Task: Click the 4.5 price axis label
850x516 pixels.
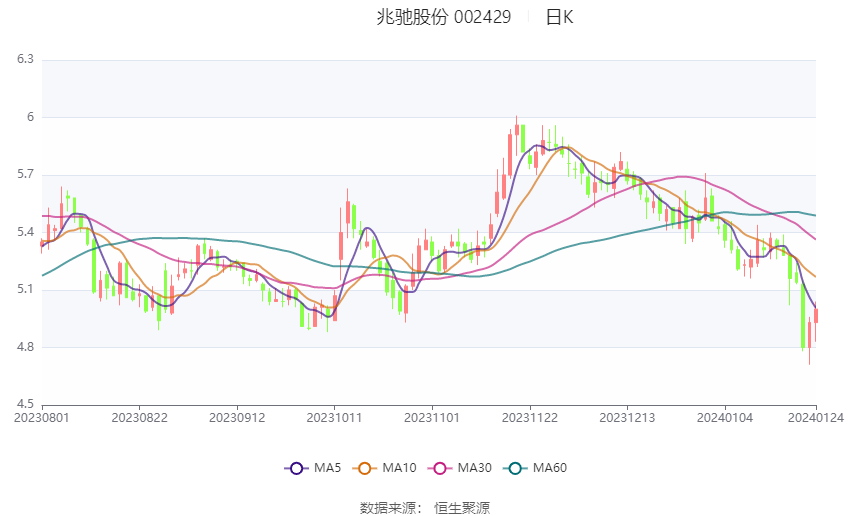Action: pyautogui.click(x=25, y=404)
